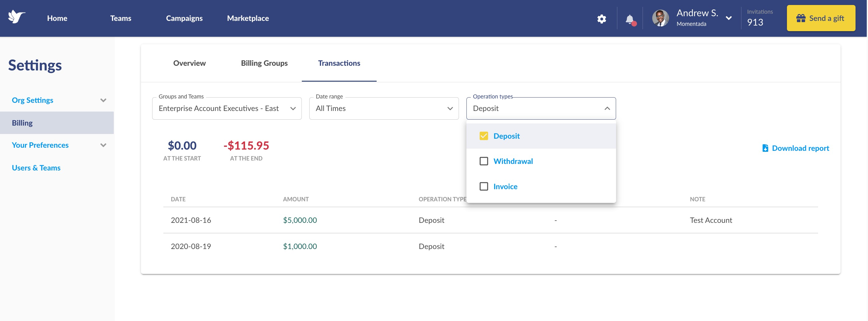The image size is (868, 321).
Task: Click the DATE column header
Action: [x=178, y=199]
